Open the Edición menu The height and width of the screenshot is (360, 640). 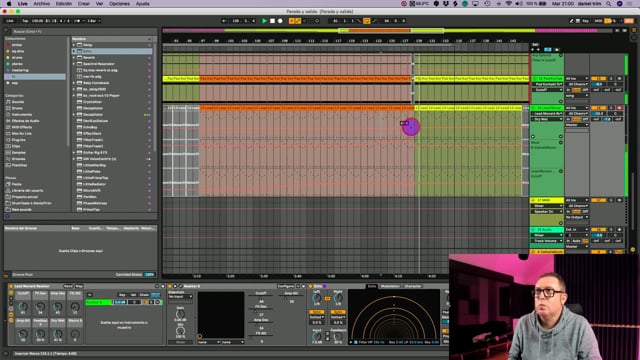[x=64, y=4]
